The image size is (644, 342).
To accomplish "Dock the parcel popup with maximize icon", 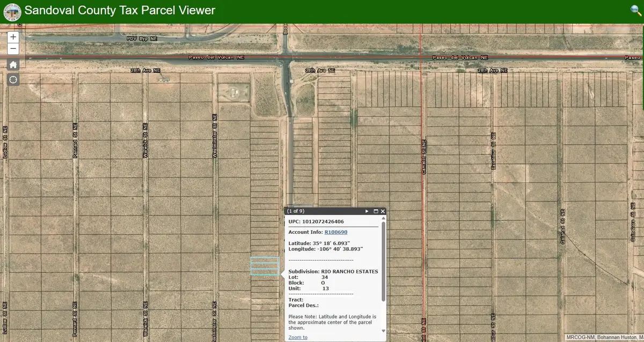I will (x=375, y=211).
